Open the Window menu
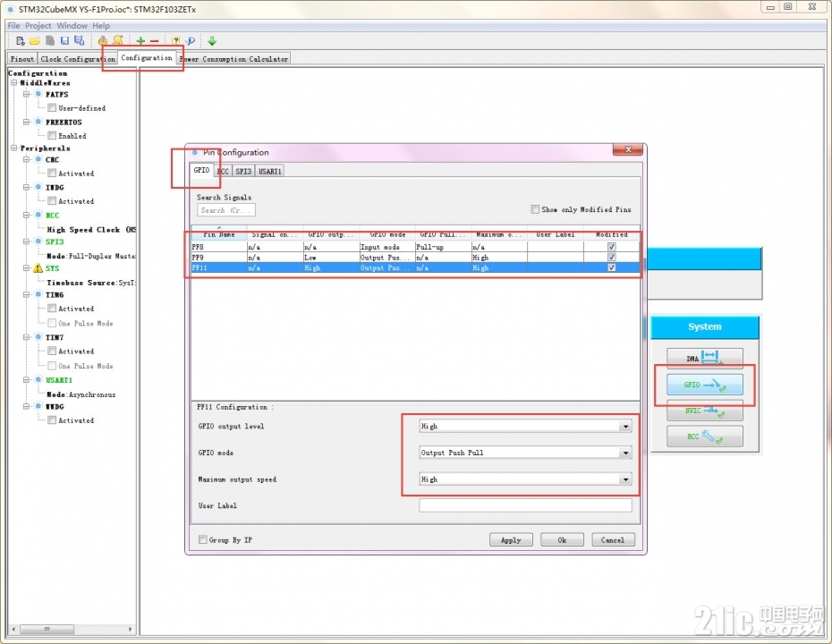The height and width of the screenshot is (644, 832). (72, 25)
